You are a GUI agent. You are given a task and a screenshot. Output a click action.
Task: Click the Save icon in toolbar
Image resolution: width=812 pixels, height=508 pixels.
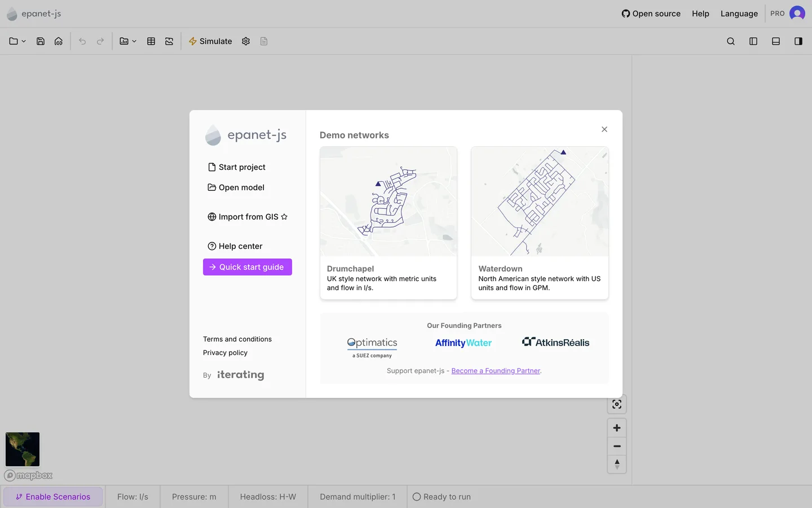41,41
